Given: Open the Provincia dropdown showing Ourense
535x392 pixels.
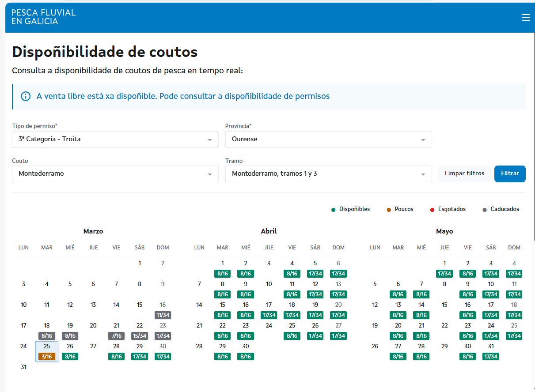Looking at the screenshot, I should click(x=423, y=139).
